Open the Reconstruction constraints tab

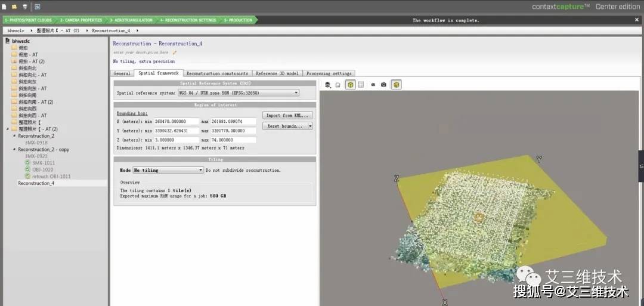click(x=217, y=73)
